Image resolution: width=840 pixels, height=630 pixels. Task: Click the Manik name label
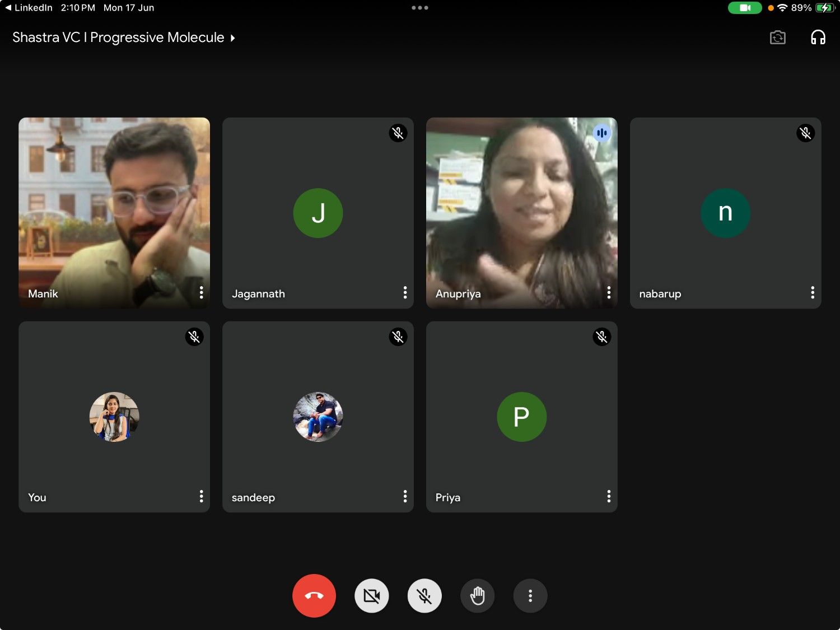tap(43, 293)
